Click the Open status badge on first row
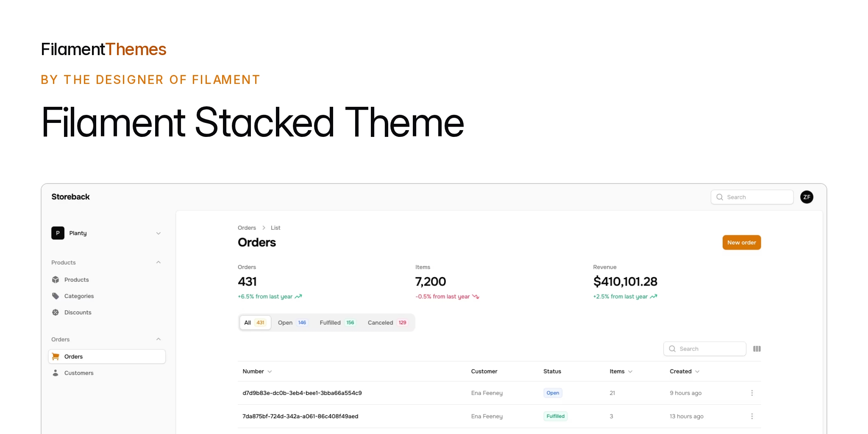The height and width of the screenshot is (434, 868). pyautogui.click(x=552, y=393)
